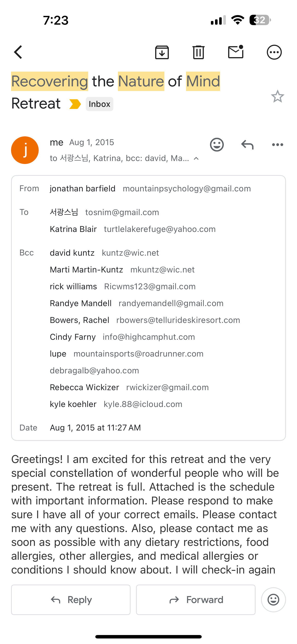Delete the email using the trash icon

198,52
